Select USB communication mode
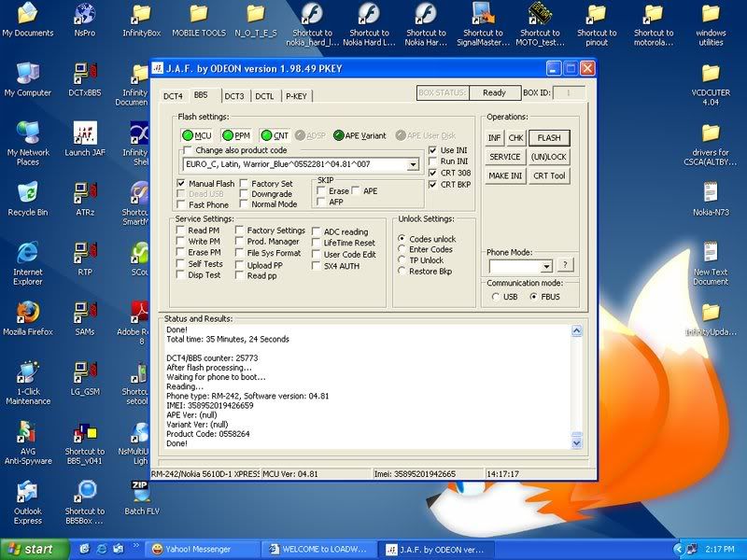Image resolution: width=747 pixels, height=560 pixels. (x=496, y=297)
